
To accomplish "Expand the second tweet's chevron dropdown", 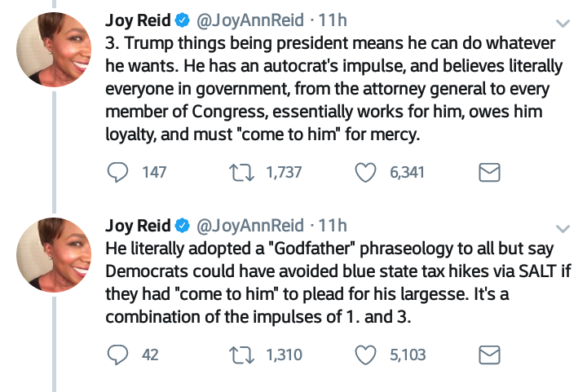I will (x=563, y=227).
